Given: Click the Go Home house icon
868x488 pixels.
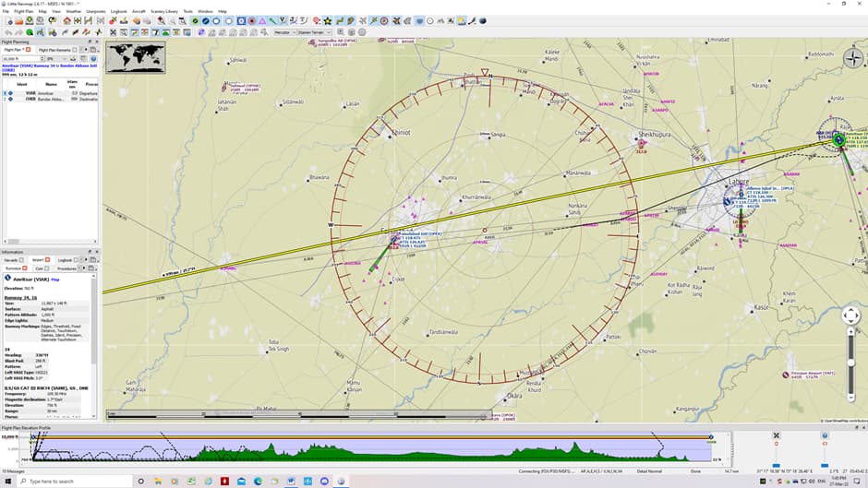Looking at the screenshot, I should (x=66, y=21).
